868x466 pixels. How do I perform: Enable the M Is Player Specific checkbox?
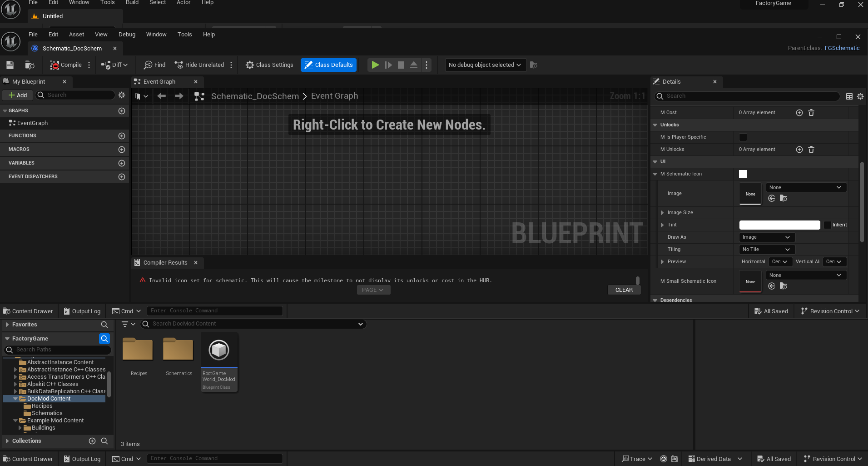(743, 137)
